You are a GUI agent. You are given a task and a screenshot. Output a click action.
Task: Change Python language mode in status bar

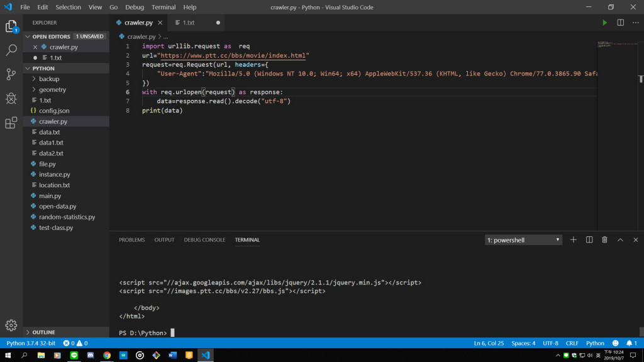coord(595,343)
